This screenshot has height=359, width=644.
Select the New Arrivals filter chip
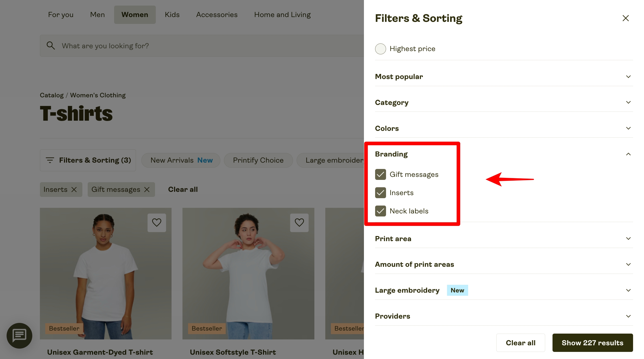pos(181,160)
